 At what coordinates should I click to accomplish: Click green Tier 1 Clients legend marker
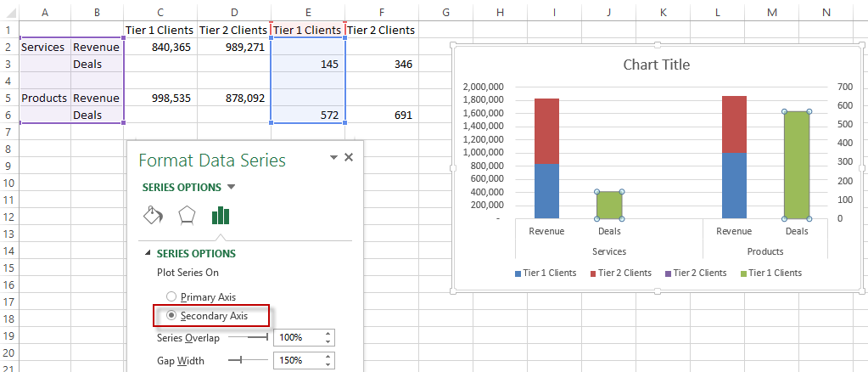coord(742,273)
